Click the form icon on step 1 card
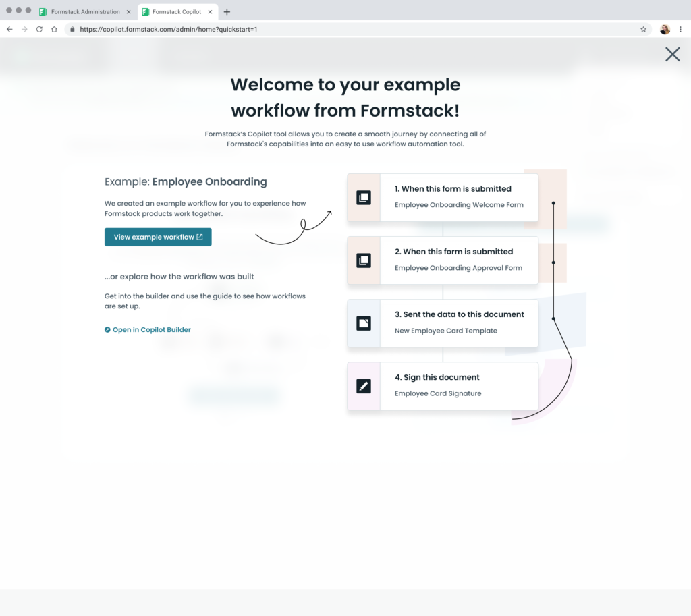Viewport: 691px width, 616px height. [x=364, y=198]
